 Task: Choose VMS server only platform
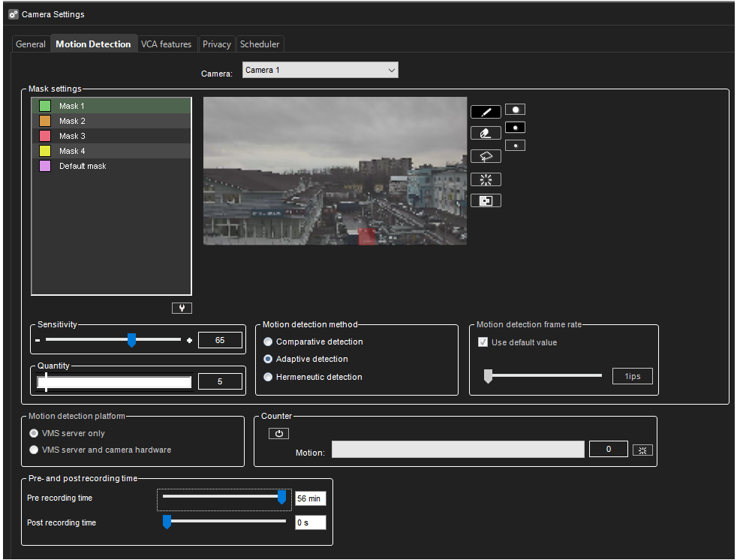click(x=33, y=433)
